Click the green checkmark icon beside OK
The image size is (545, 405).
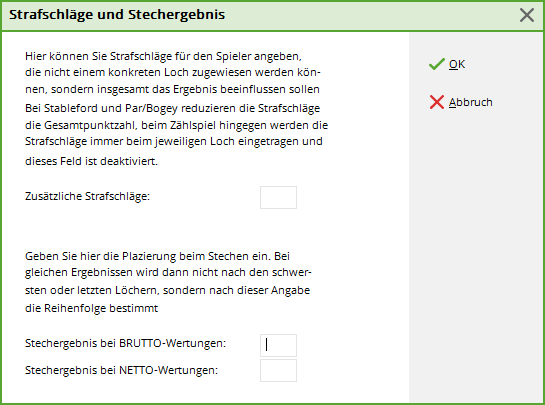click(x=437, y=64)
